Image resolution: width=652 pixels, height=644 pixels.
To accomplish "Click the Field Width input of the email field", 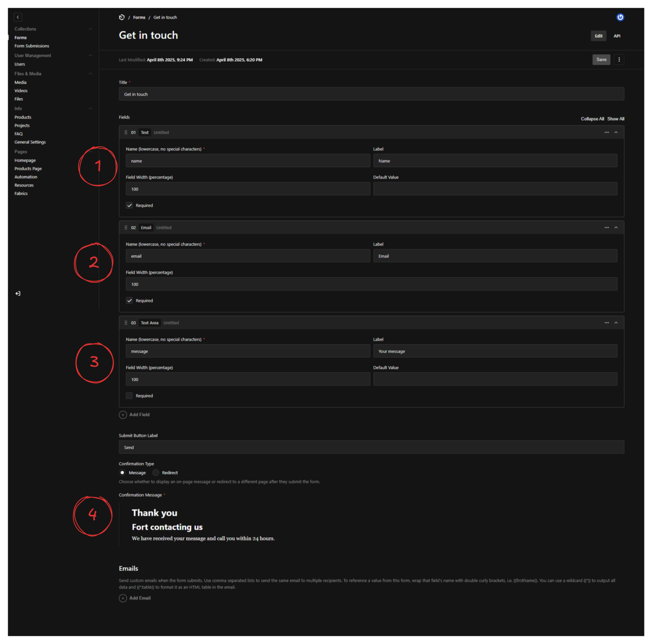I will click(371, 284).
